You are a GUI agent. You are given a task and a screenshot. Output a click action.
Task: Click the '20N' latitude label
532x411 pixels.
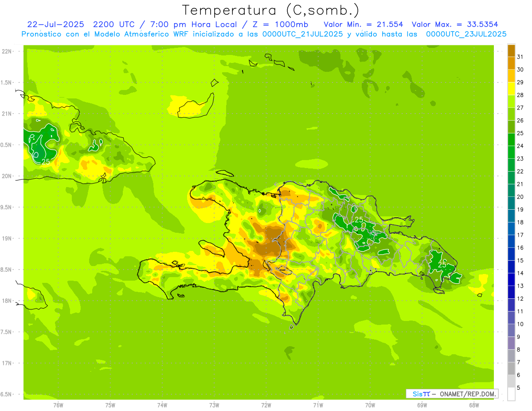click(7, 176)
